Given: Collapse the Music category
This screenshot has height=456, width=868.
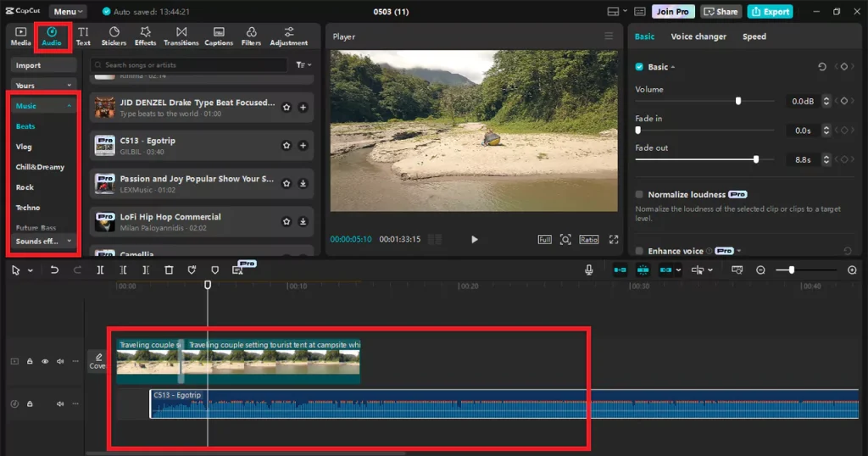Looking at the screenshot, I should (x=43, y=106).
